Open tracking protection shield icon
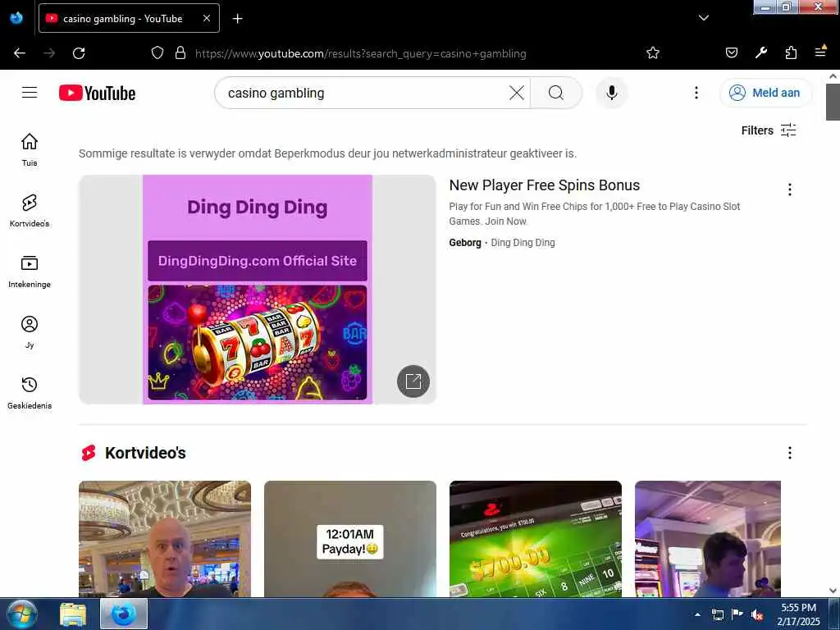The height and width of the screenshot is (630, 840). [157, 53]
